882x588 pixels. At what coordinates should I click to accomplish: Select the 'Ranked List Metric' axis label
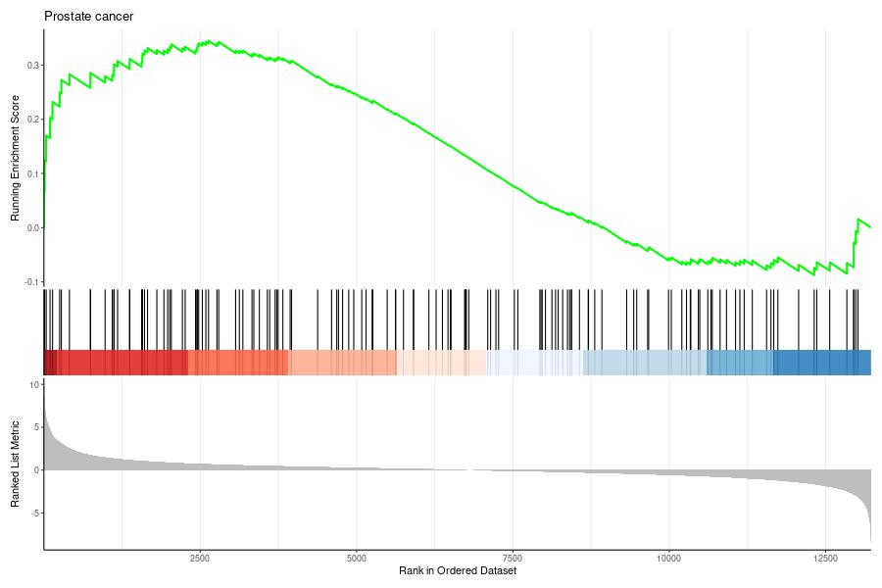[15, 465]
